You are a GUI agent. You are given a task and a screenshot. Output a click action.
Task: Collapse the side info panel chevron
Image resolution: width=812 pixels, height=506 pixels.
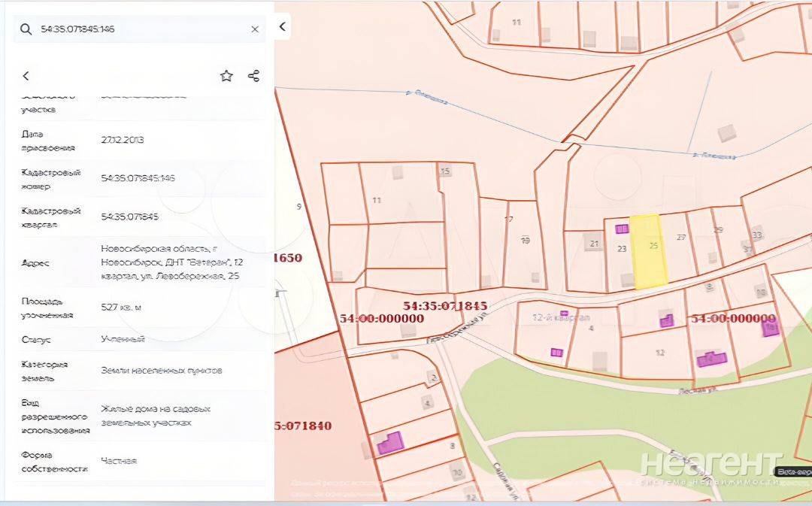[x=282, y=27]
